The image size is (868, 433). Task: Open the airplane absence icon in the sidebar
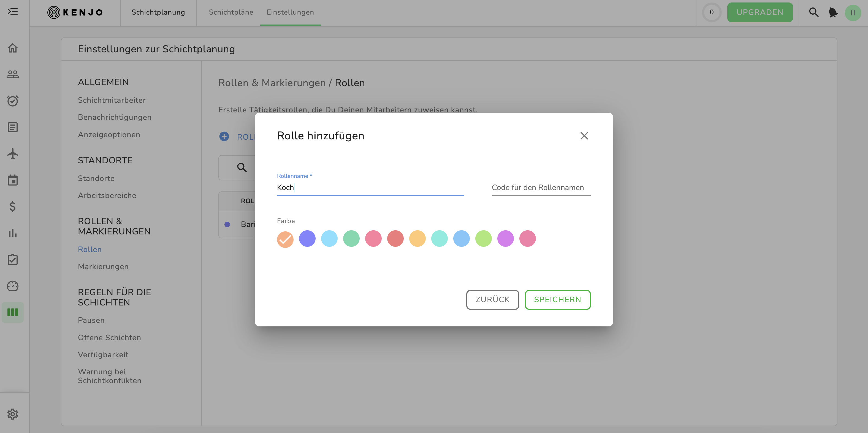coord(12,154)
